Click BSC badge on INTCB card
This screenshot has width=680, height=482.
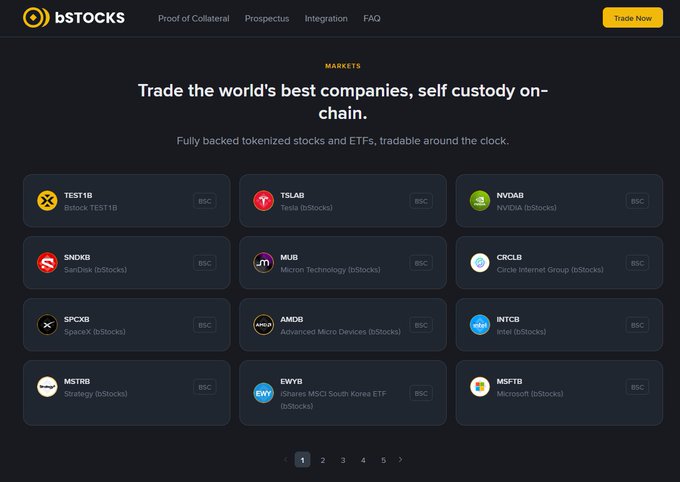tap(637, 325)
